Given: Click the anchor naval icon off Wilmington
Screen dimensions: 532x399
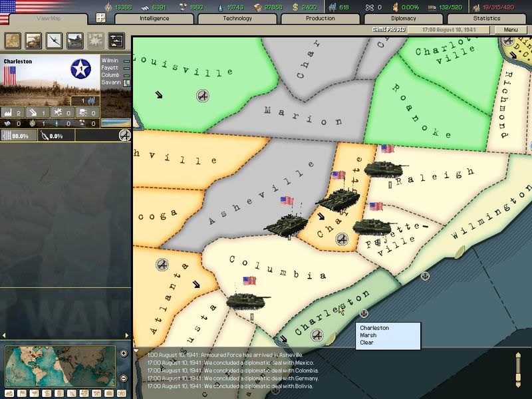Looking at the screenshot, I should pos(425,276).
